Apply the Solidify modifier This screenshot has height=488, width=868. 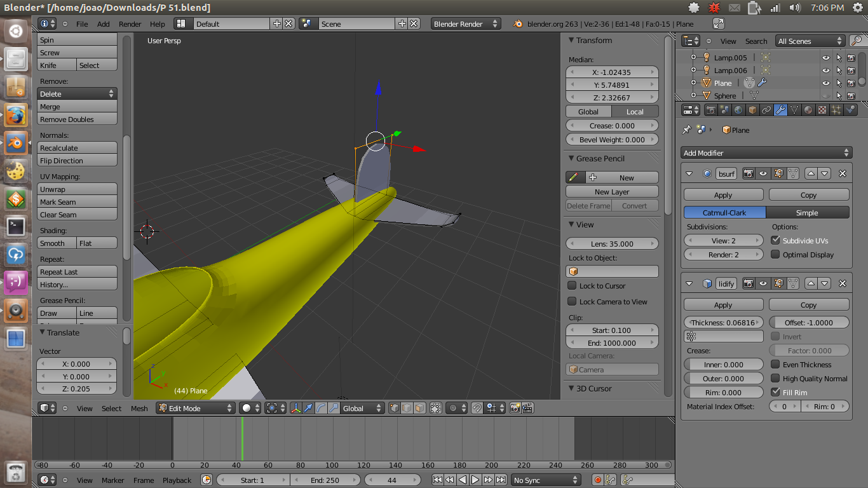pos(723,304)
